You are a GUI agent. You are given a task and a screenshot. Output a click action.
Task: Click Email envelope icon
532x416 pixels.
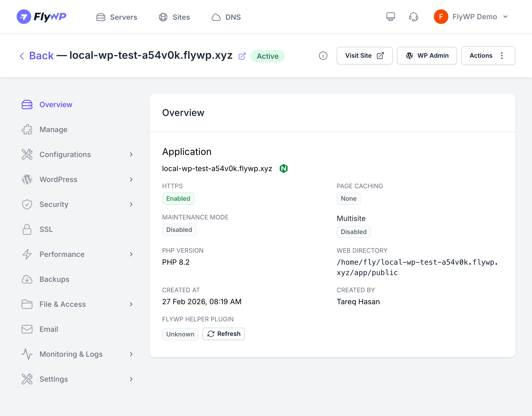coord(27,329)
